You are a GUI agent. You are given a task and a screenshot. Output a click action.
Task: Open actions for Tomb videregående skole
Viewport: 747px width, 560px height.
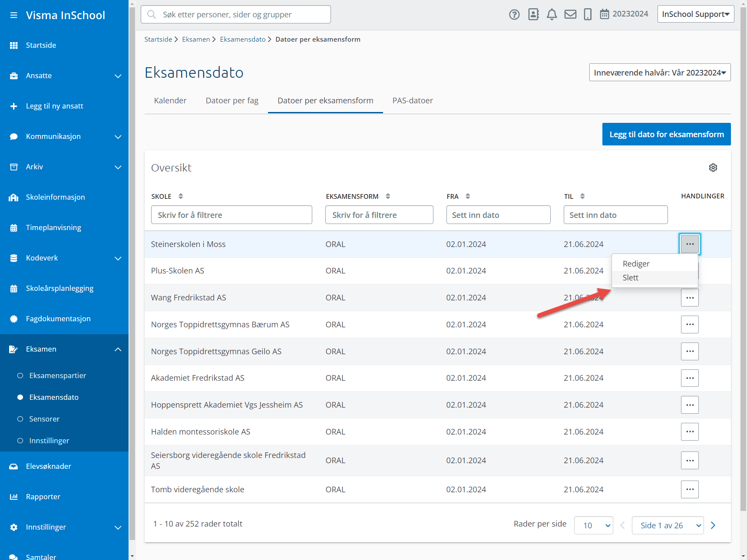pos(690,489)
